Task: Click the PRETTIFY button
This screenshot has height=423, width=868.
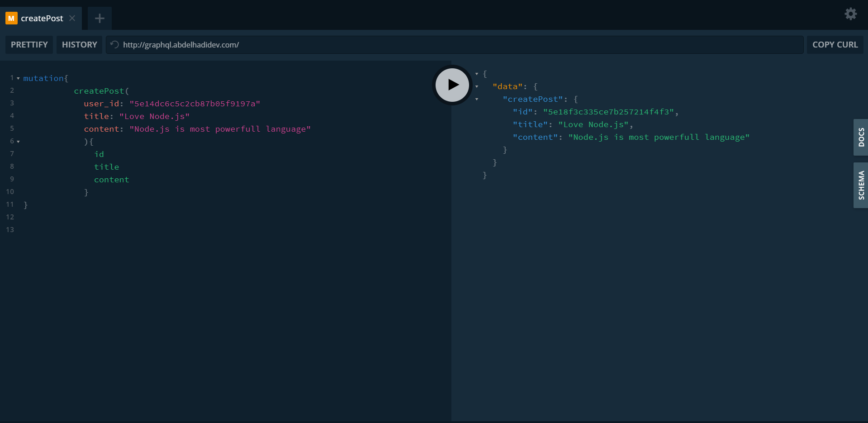Action: (x=29, y=45)
